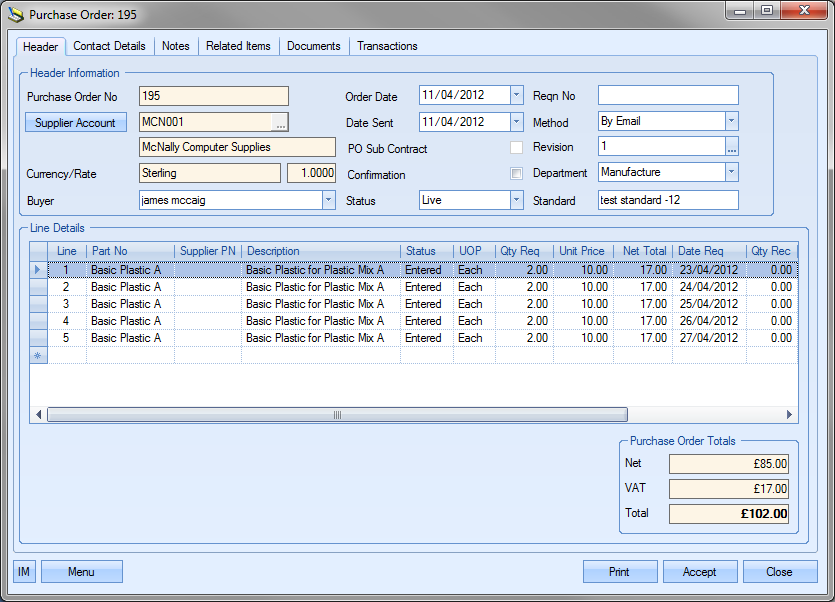
Task: Open the Transactions tab
Action: coord(387,46)
